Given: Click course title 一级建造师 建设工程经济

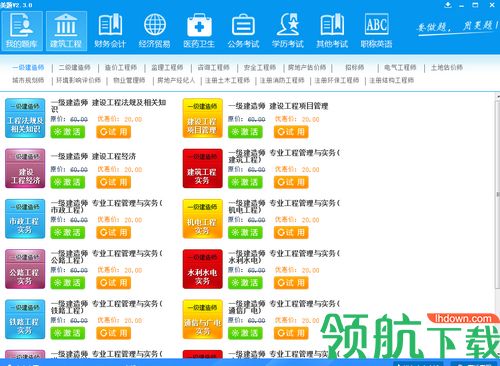Looking at the screenshot, I should 93,156.
